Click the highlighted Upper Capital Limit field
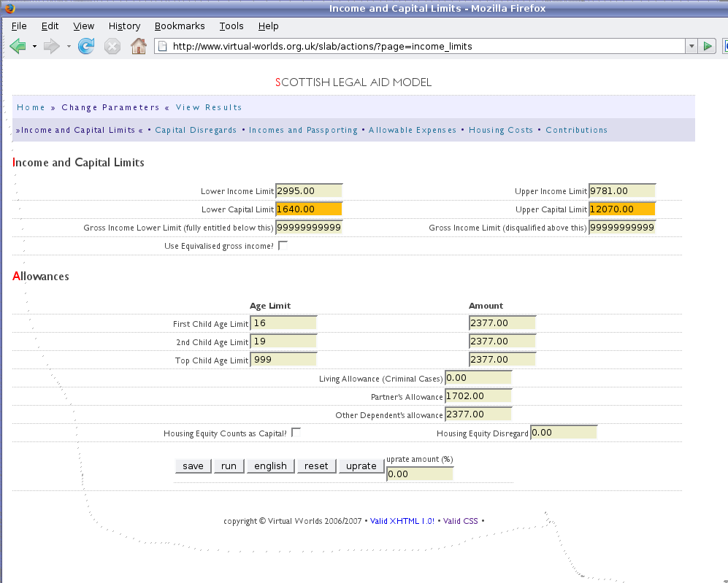The width and height of the screenshot is (728, 583). pos(622,209)
